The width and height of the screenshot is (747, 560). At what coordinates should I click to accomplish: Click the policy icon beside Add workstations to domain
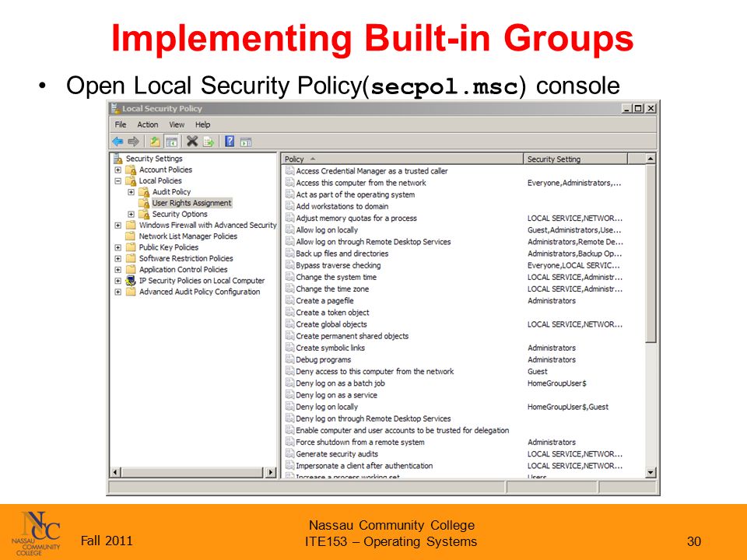(289, 206)
